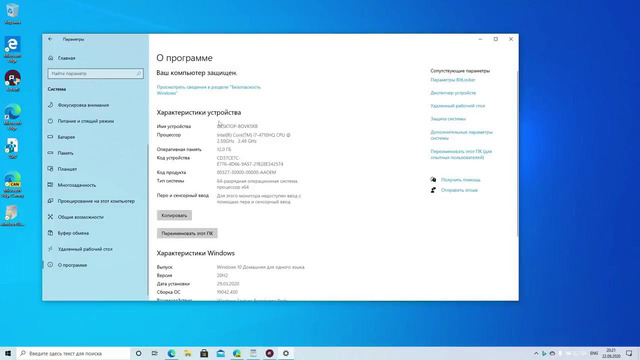Image resolution: width=640 pixels, height=360 pixels.
Task: Open the Планшет settings page
Action: [x=67, y=169]
